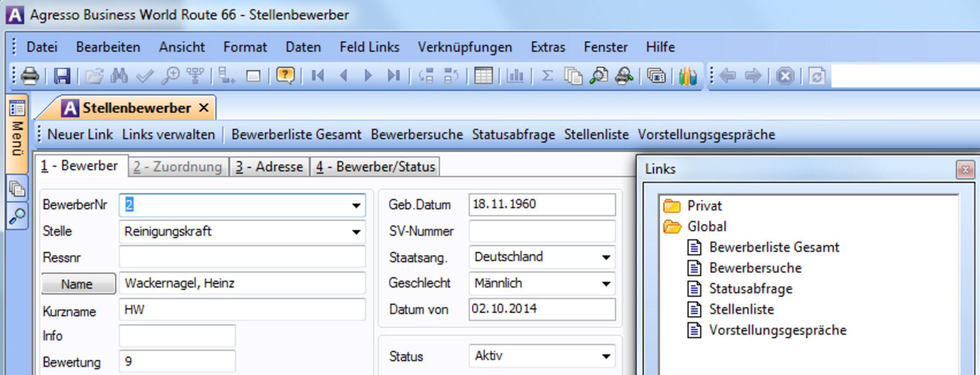Switch to the 3 - Adresse tab
Viewport: 980px width, 375px height.
269,166
